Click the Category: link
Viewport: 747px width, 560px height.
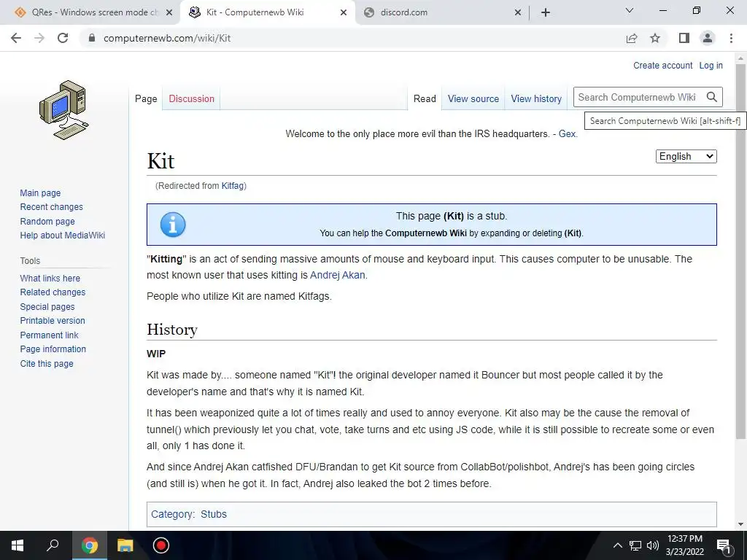(172, 514)
